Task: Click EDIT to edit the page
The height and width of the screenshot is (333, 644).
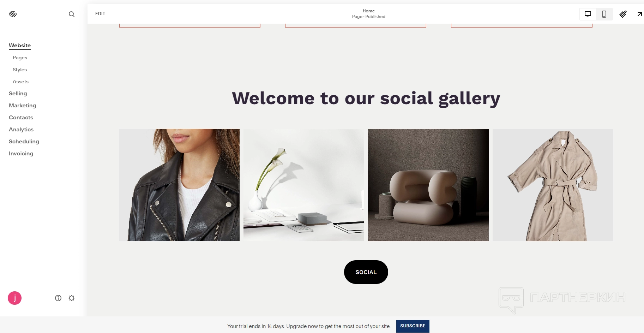Action: pos(100,14)
